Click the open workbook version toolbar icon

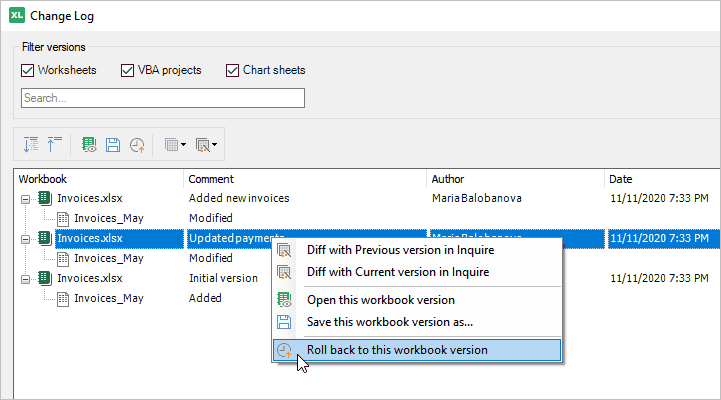pos(89,145)
